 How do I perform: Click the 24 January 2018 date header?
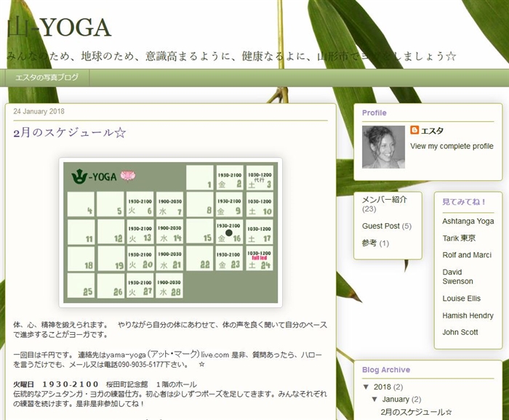[39, 112]
